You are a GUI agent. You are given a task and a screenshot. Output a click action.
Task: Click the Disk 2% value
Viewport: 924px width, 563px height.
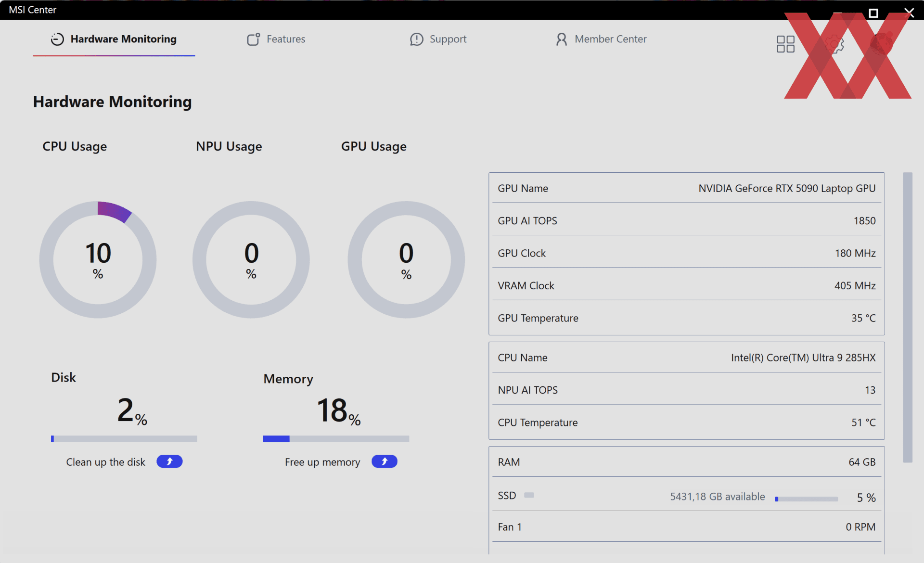coord(132,410)
